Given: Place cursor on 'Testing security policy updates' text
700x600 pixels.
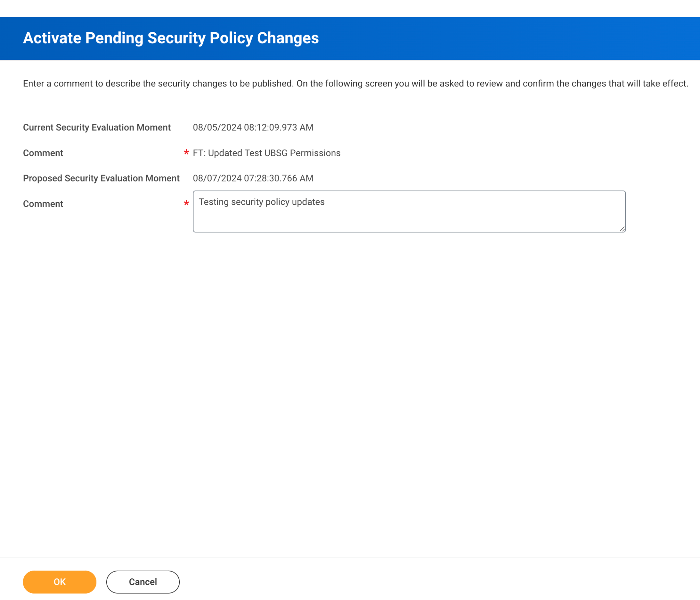Looking at the screenshot, I should point(262,202).
